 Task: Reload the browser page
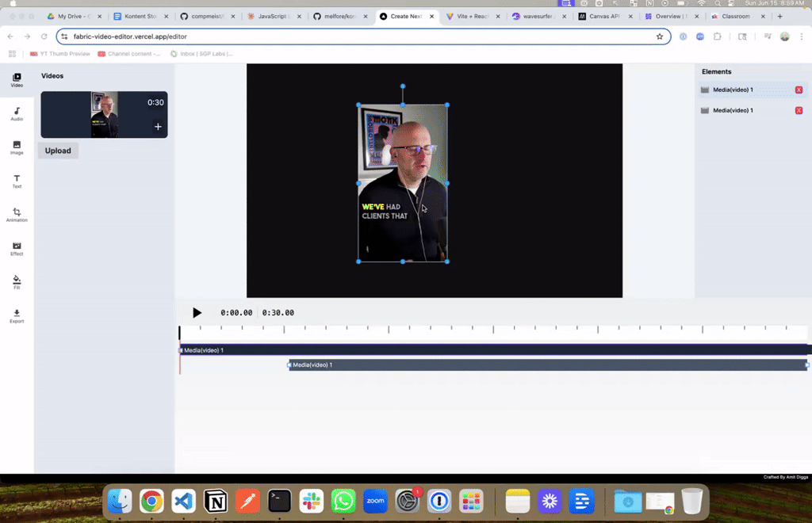pos(44,36)
